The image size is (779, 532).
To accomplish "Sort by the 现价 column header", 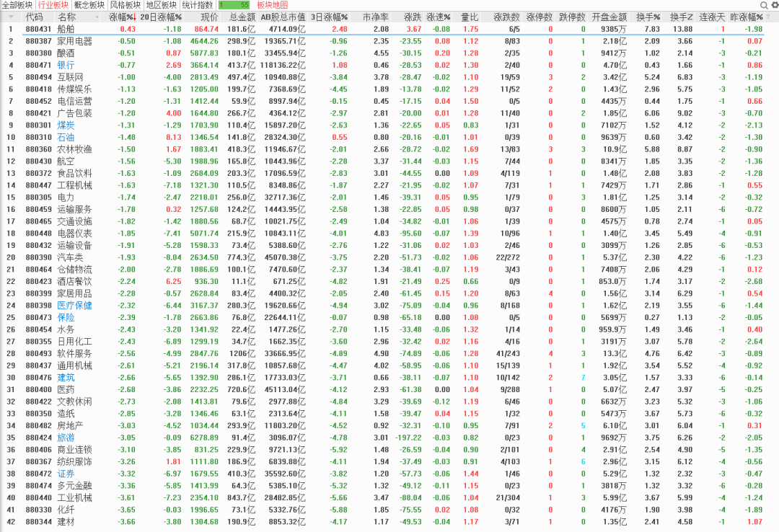I will click(209, 17).
